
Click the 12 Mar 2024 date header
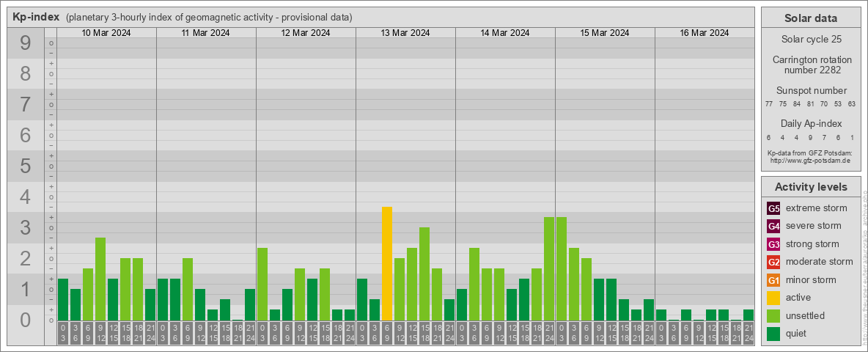click(x=306, y=33)
